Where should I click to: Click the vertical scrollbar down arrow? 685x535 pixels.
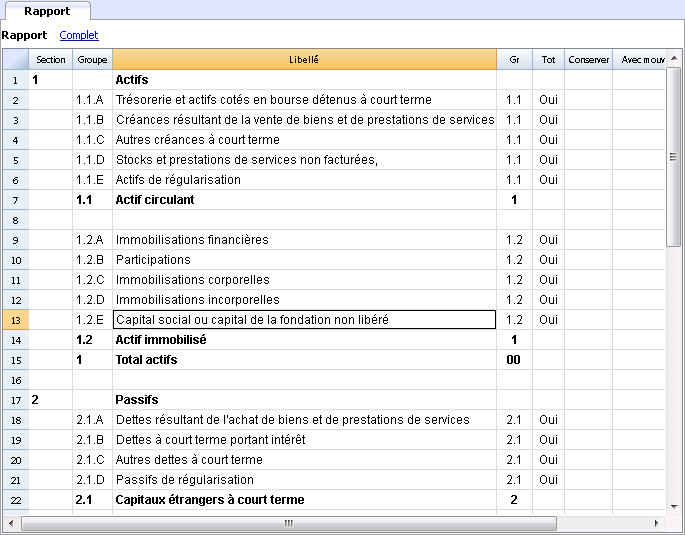[x=674, y=507]
